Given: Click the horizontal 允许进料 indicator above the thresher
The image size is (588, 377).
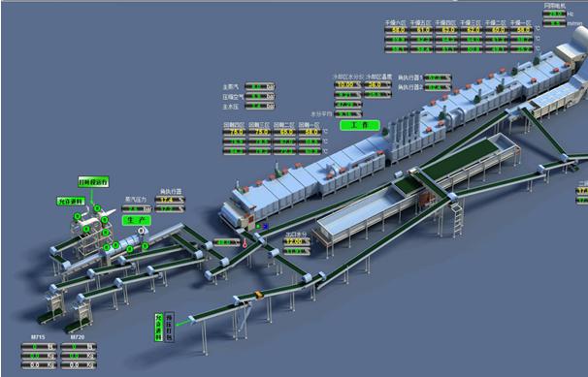Looking at the screenshot, I should tap(71, 202).
